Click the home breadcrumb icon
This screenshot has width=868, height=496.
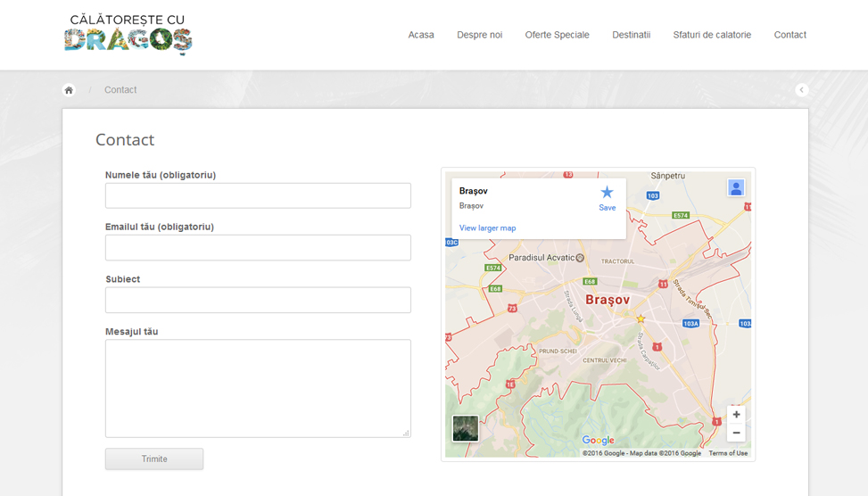click(69, 90)
